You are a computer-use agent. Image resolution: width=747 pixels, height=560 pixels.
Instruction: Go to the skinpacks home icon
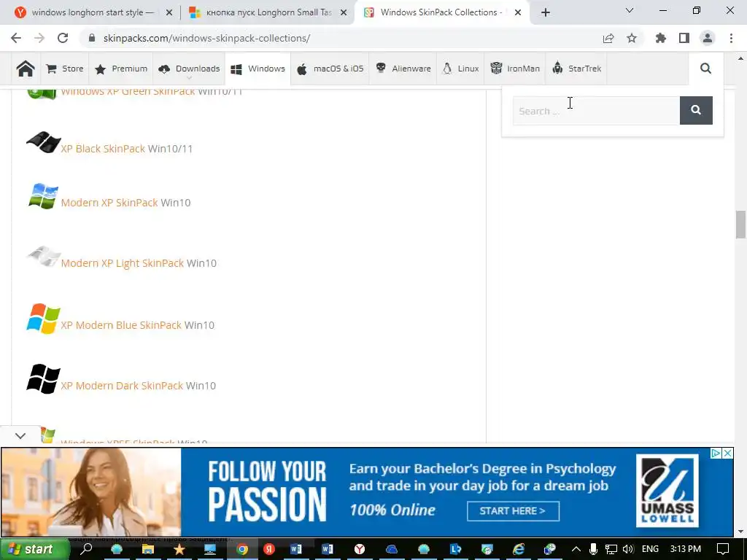(x=26, y=69)
